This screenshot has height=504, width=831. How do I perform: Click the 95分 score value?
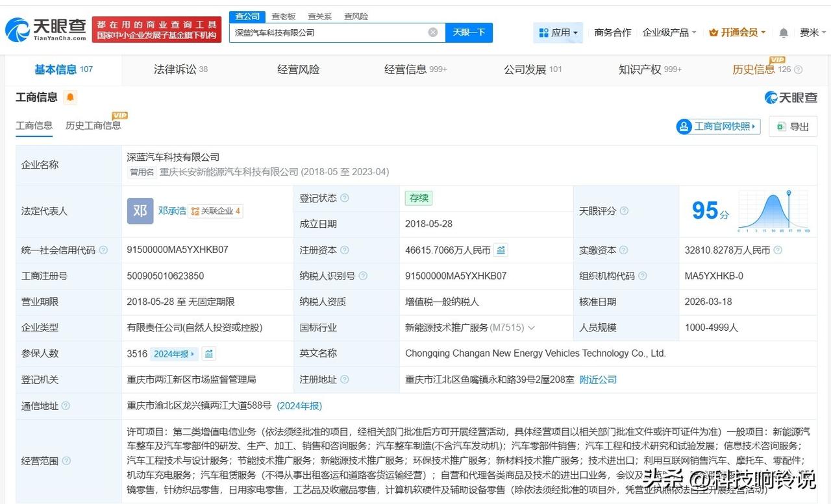point(710,211)
